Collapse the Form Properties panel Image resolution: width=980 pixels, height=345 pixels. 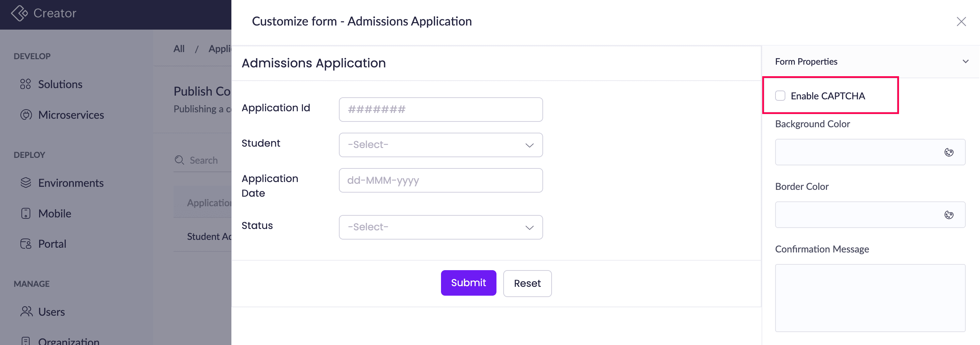[x=965, y=62]
